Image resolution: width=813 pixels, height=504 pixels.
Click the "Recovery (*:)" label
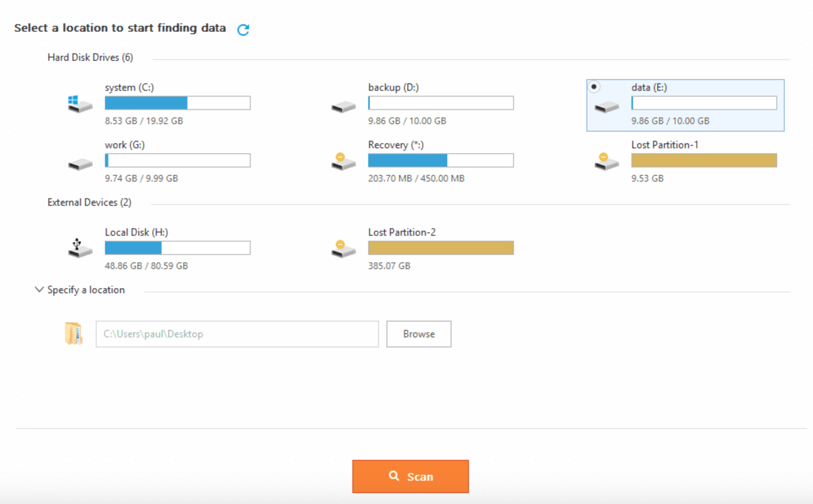pos(396,145)
